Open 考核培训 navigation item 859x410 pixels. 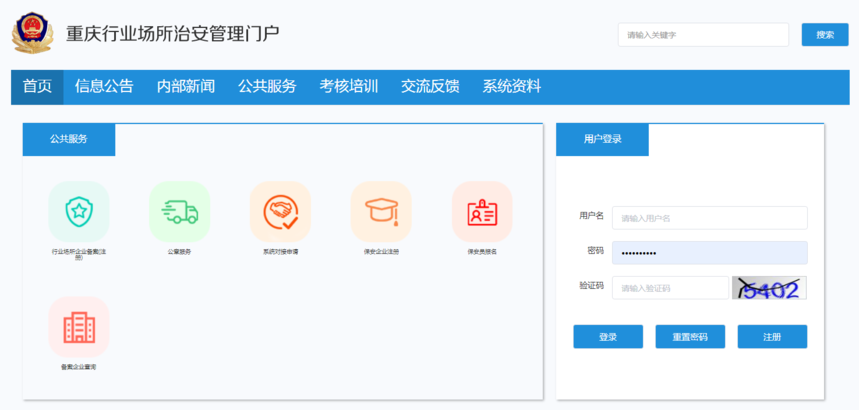click(x=348, y=87)
